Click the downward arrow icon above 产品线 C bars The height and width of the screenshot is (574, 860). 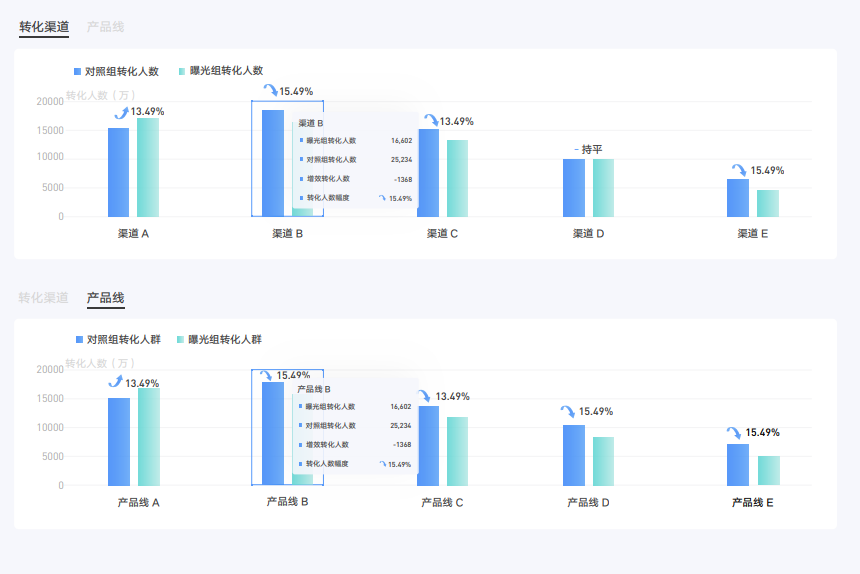coord(424,396)
